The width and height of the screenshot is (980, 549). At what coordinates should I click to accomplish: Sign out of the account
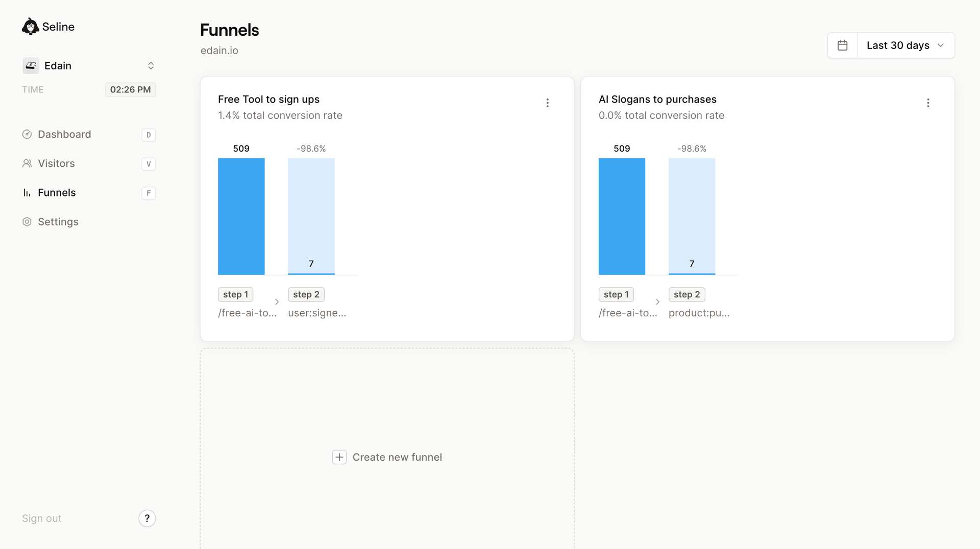(x=42, y=518)
